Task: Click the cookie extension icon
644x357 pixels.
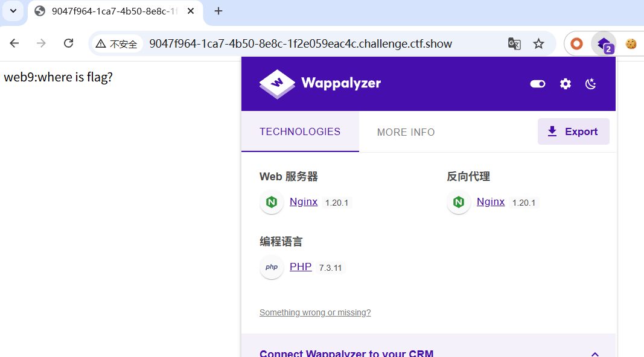Action: (x=631, y=43)
